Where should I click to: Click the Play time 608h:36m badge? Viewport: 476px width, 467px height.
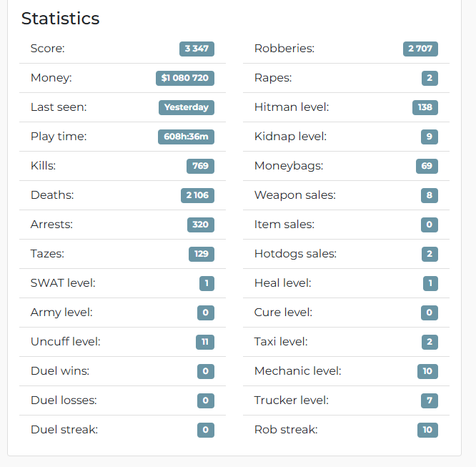(186, 137)
